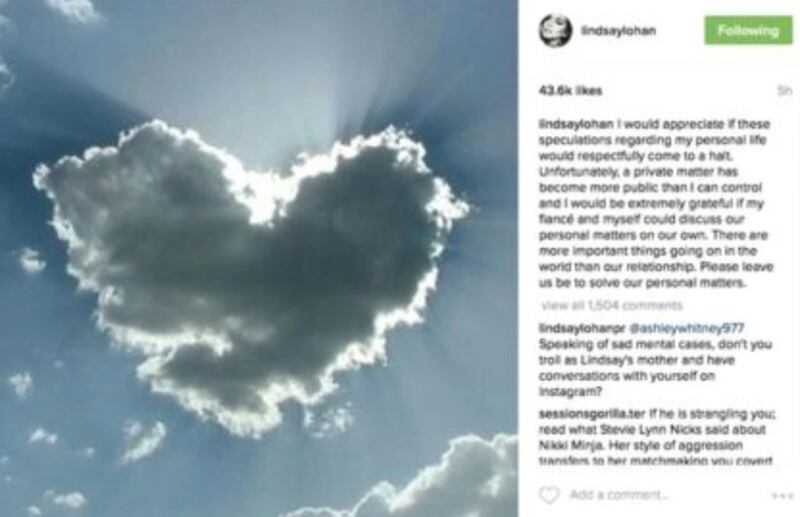Toggle the green Following button
Screen dimensions: 800x517
click(748, 31)
